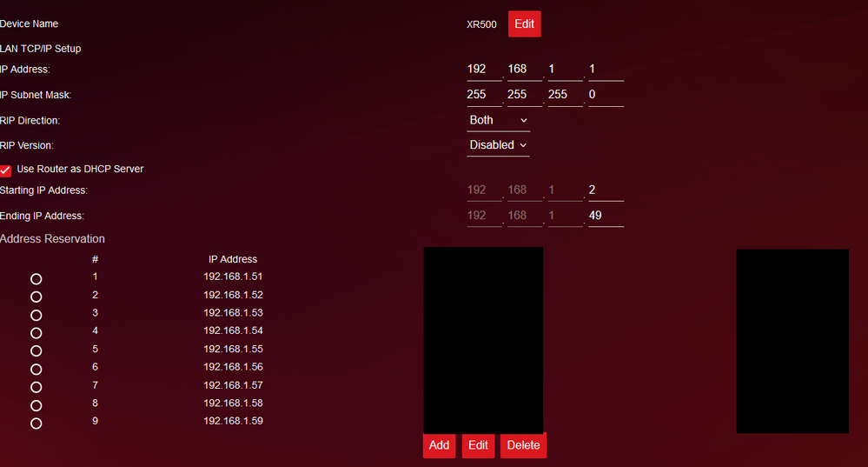Viewport: 868px width, 467px height.
Task: Click IP Address third octet field
Action: 565,70
